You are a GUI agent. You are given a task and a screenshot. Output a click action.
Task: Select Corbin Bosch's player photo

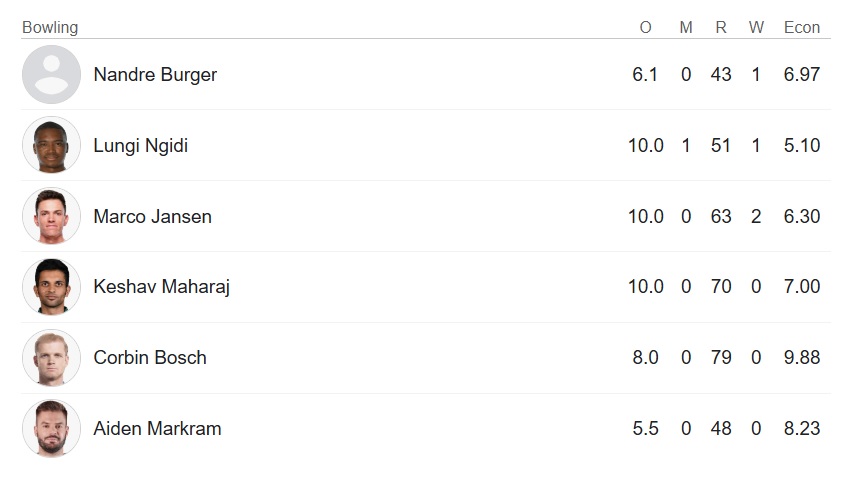pyautogui.click(x=51, y=358)
